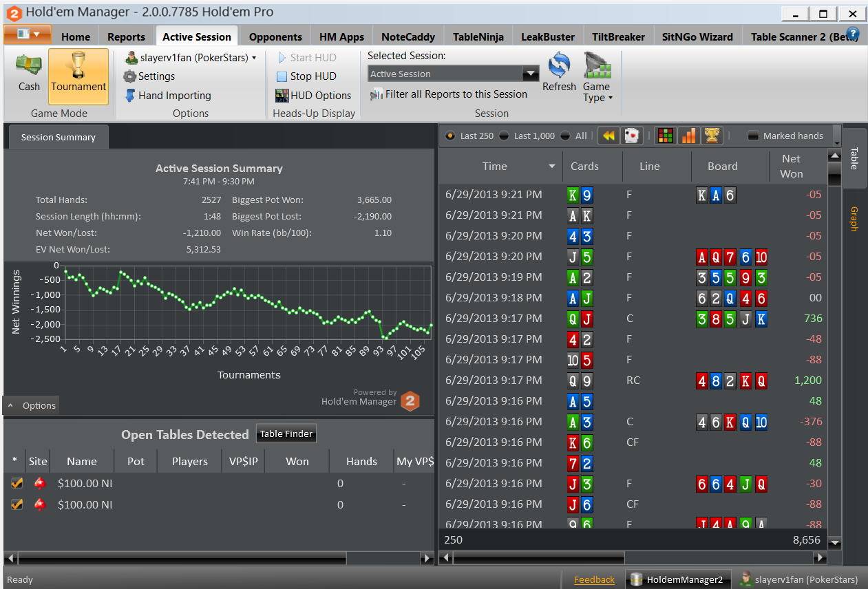
Task: Click the orange bar chart icon
Action: coord(688,136)
